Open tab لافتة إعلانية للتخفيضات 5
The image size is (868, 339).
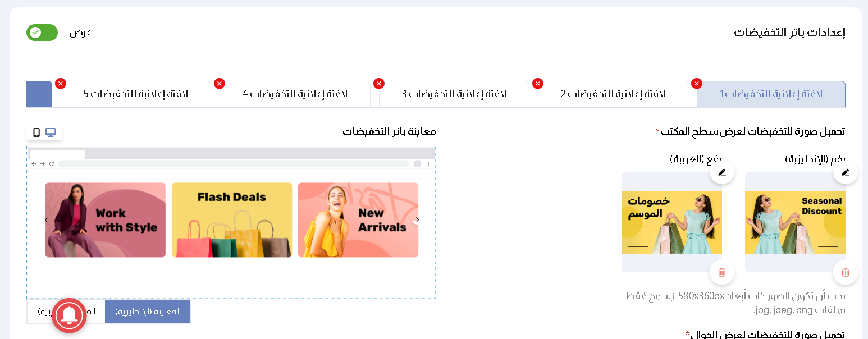tap(136, 94)
